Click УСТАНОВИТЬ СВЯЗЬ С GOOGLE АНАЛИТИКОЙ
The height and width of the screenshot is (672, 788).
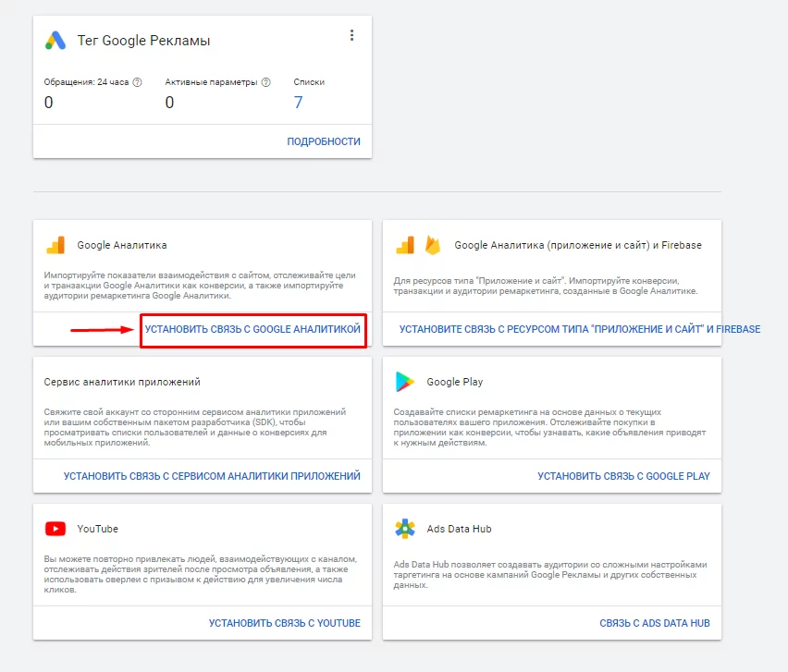click(252, 329)
